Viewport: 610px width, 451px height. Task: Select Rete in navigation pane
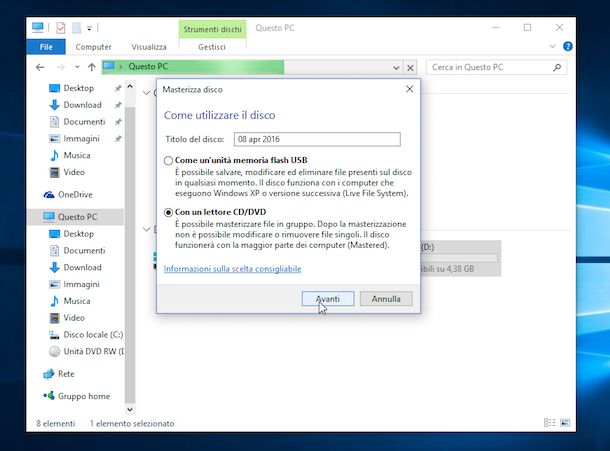click(66, 374)
